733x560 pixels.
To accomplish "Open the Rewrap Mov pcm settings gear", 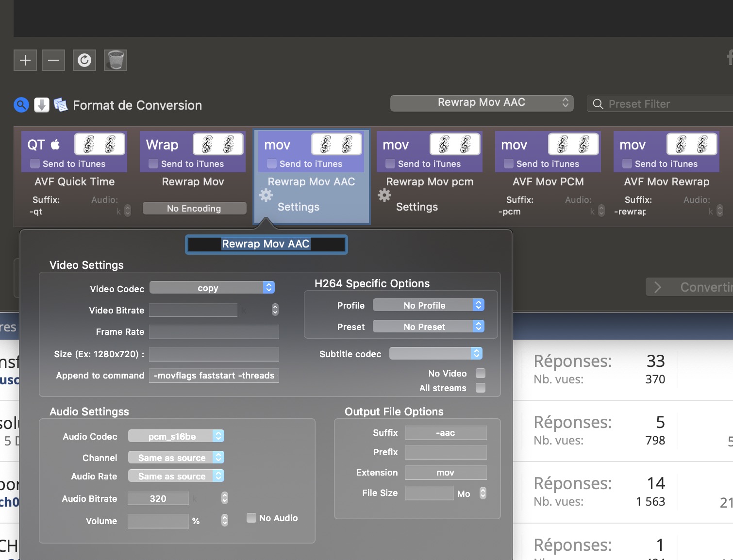I will [x=384, y=196].
